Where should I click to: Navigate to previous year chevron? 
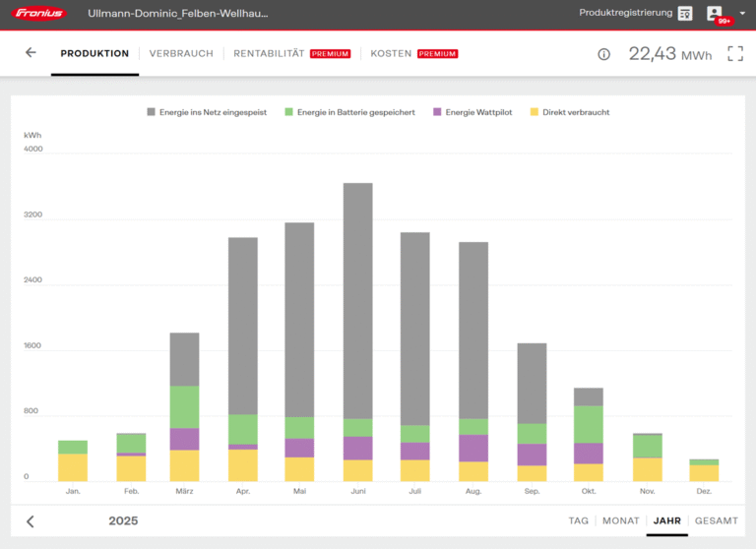31,521
